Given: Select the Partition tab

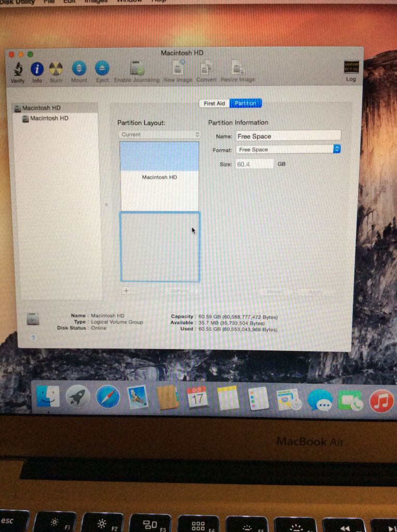Looking at the screenshot, I should click(x=245, y=103).
